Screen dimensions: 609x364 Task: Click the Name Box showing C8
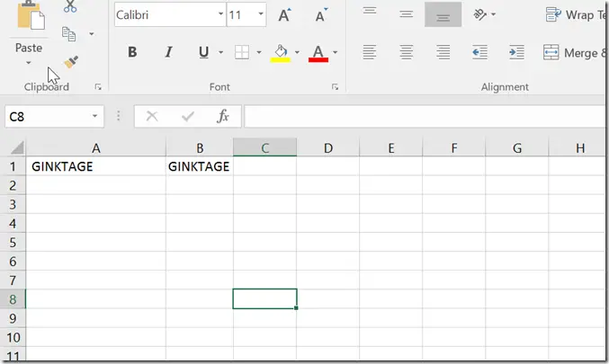(47, 117)
